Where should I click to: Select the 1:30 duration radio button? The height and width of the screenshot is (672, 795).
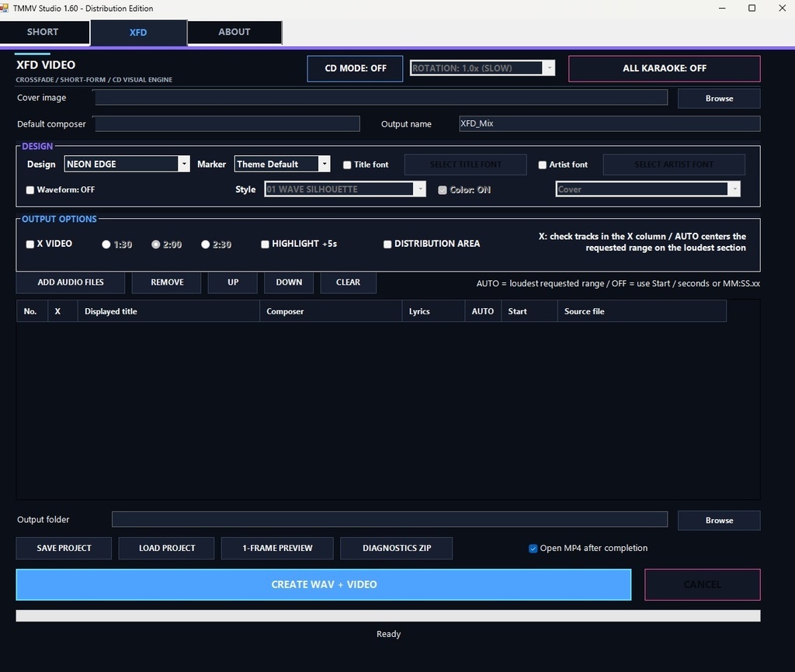point(106,244)
